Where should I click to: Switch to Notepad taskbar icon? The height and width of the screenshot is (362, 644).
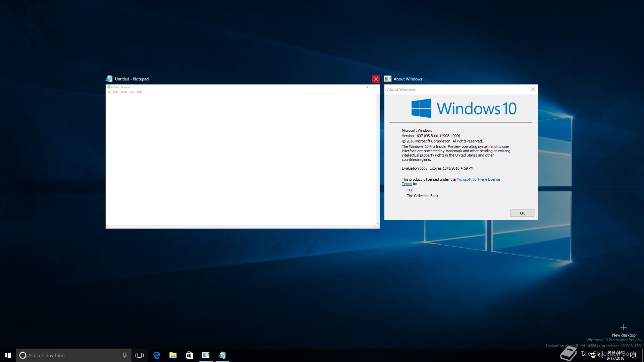point(222,355)
